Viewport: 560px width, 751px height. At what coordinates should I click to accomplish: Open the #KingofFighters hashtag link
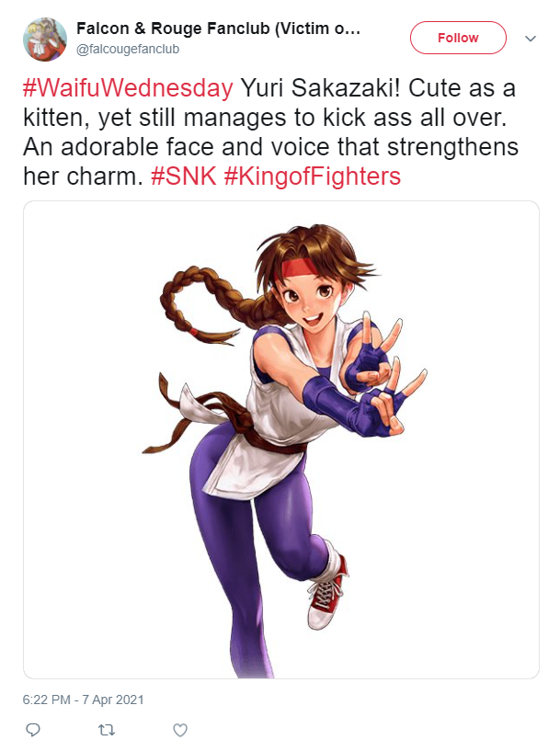312,176
